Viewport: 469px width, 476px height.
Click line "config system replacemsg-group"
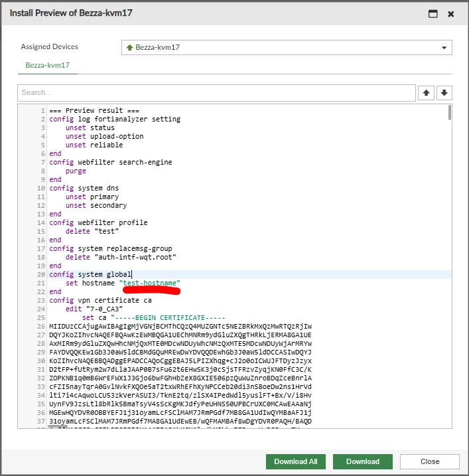[110, 249]
